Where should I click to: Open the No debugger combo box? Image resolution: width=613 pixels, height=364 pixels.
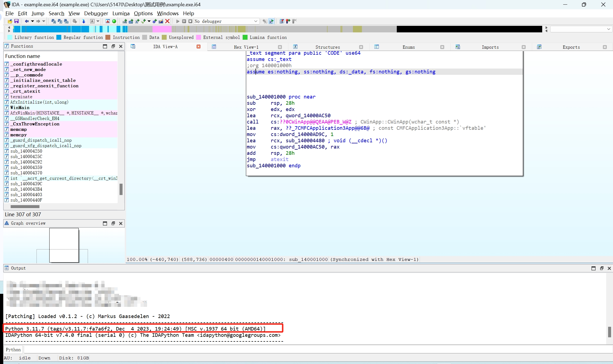coord(226,21)
